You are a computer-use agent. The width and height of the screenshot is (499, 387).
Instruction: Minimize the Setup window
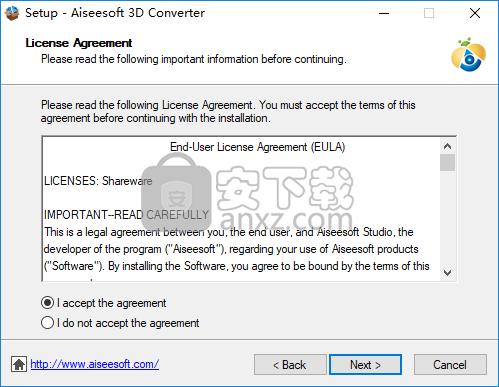click(384, 13)
